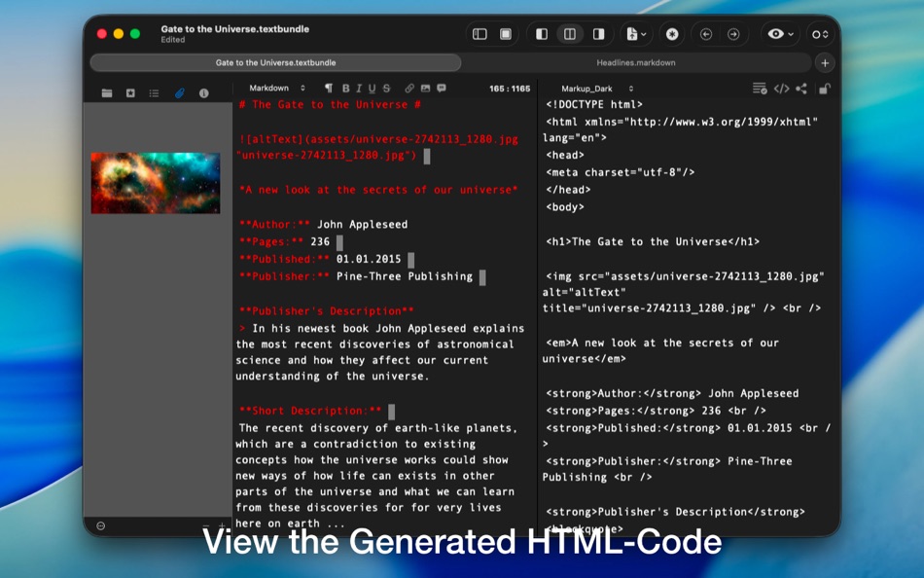This screenshot has width=924, height=578.
Task: Select the paperclip attachments sidebar panel
Action: tap(180, 93)
